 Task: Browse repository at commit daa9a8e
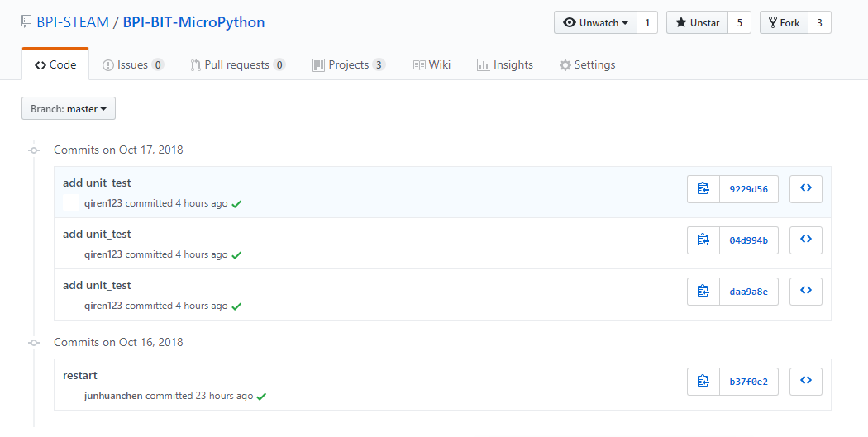pos(805,292)
